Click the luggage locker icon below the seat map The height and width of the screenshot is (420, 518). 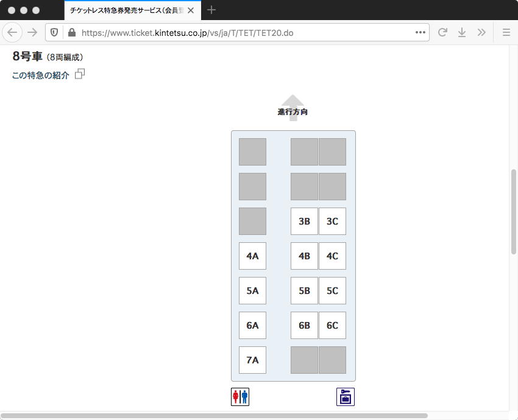345,397
